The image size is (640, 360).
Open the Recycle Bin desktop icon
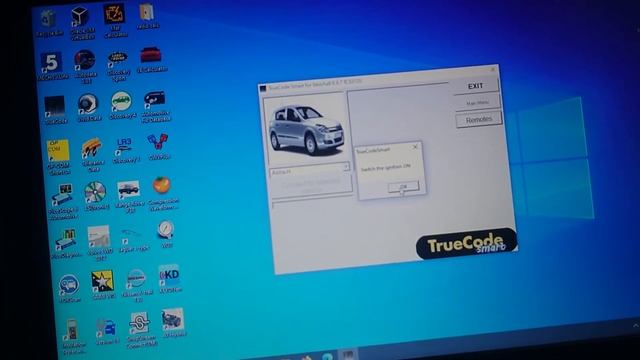48,19
